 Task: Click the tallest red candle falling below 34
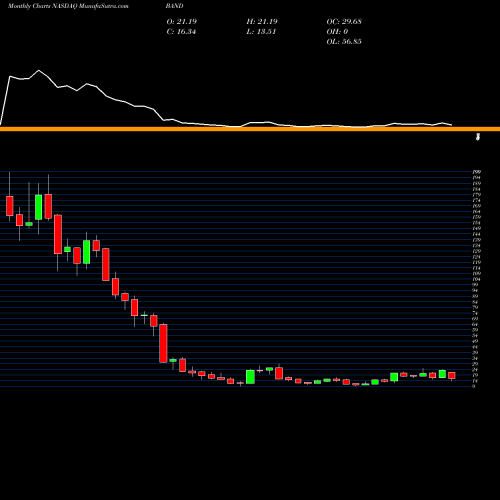[163, 343]
